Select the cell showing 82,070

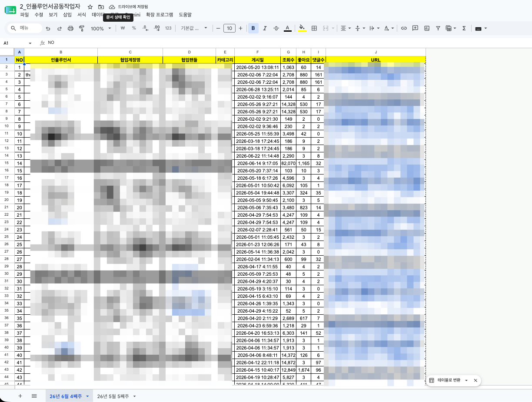(x=288, y=163)
